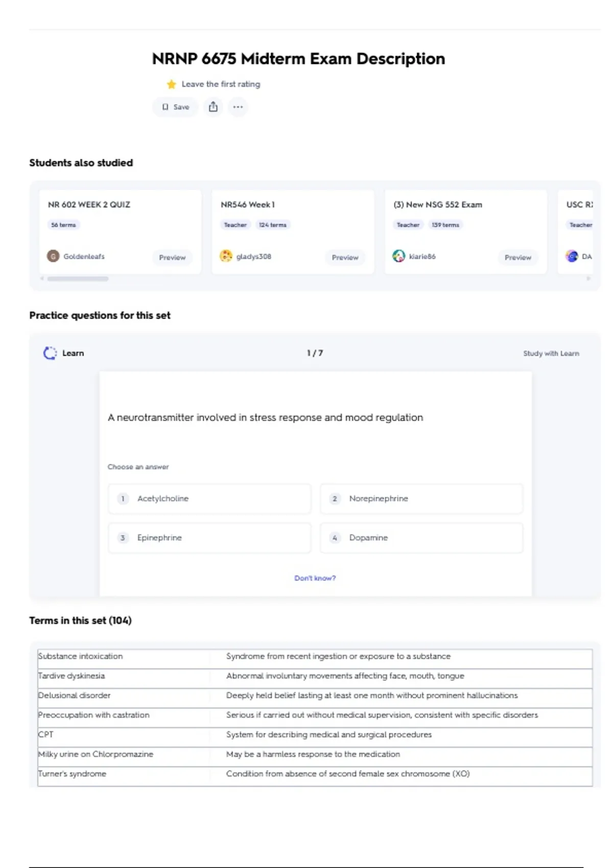This screenshot has width=613, height=868.
Task: Click the yellow star rating icon
Action: click(x=171, y=84)
